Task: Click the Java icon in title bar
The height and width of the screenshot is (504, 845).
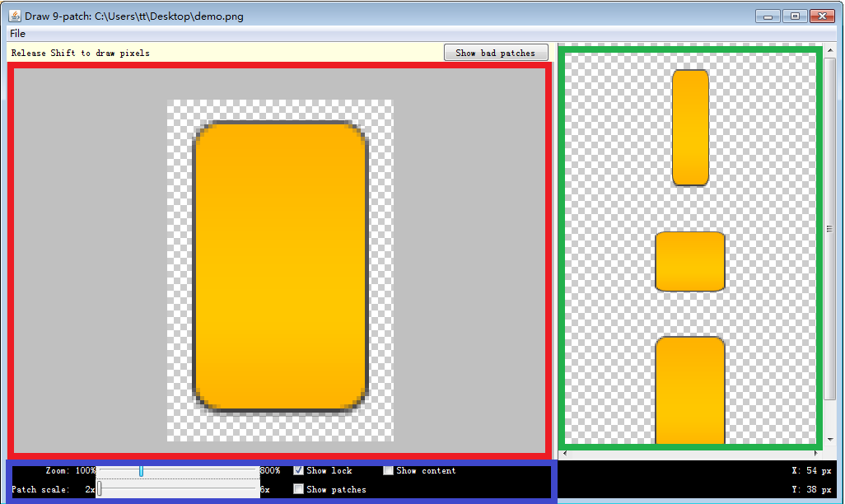Action: pyautogui.click(x=15, y=16)
